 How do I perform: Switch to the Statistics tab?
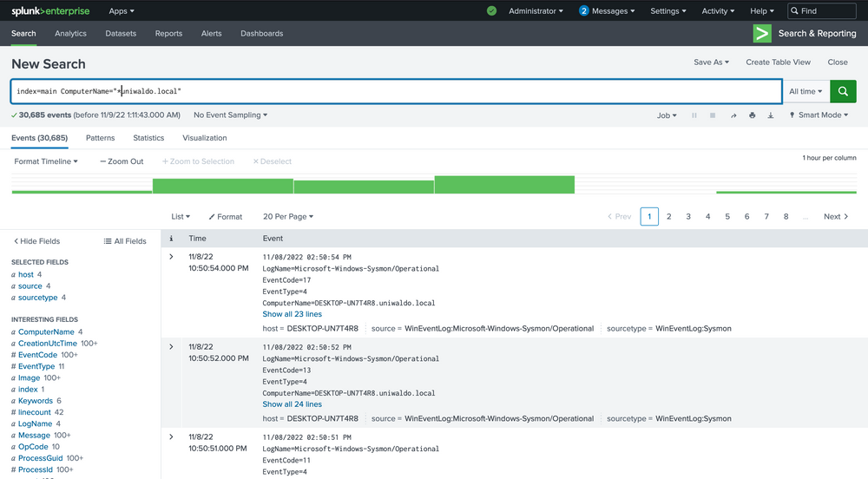coord(148,138)
